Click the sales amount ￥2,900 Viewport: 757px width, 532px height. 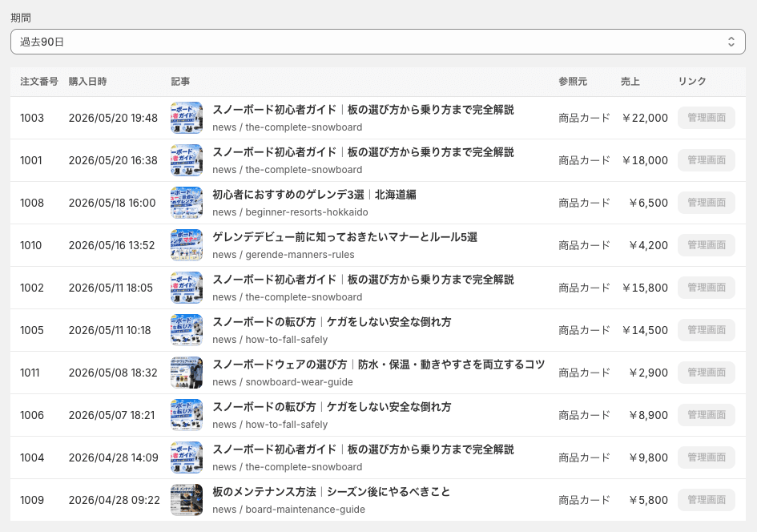point(648,373)
